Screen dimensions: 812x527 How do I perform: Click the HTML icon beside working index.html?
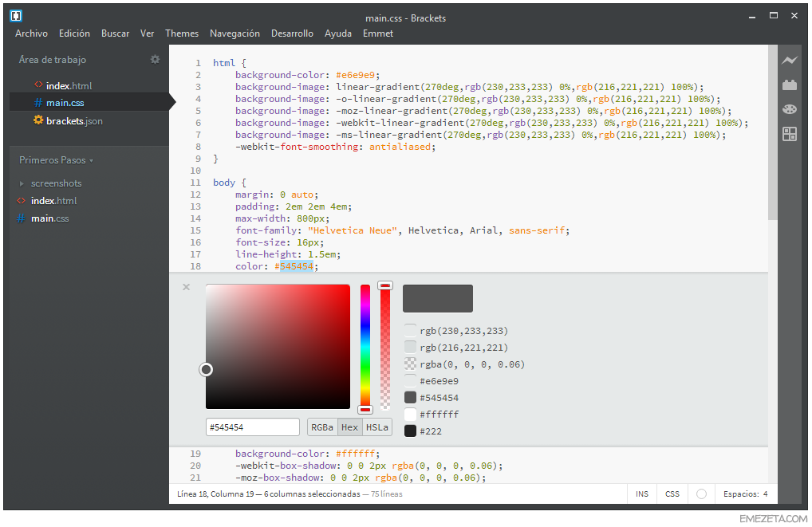38,85
